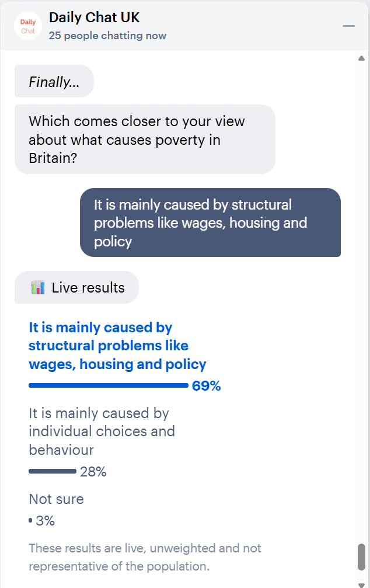Image resolution: width=370 pixels, height=588 pixels.
Task: Collapse the chat with the minimize dash
Action: pos(348,26)
